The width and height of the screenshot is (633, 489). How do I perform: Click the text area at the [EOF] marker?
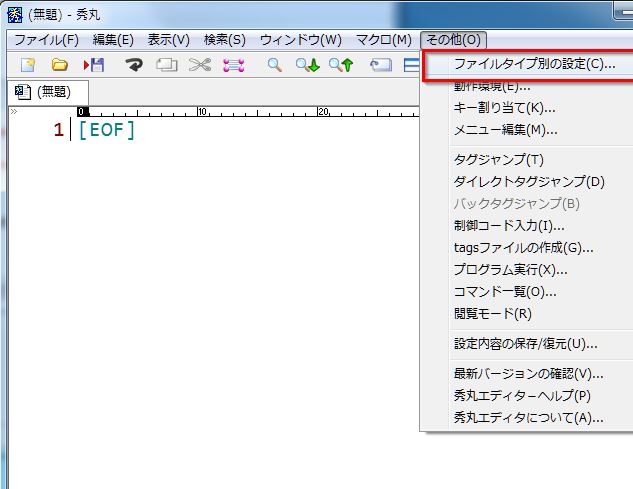pos(105,130)
